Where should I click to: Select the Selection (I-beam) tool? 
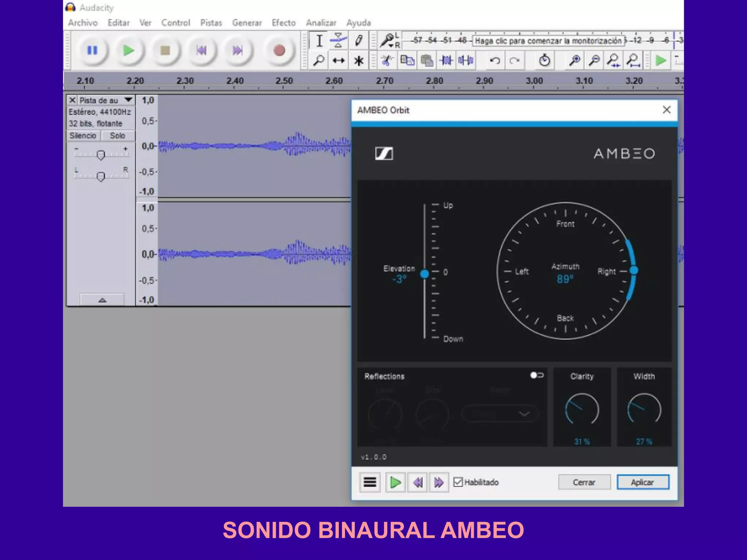319,40
